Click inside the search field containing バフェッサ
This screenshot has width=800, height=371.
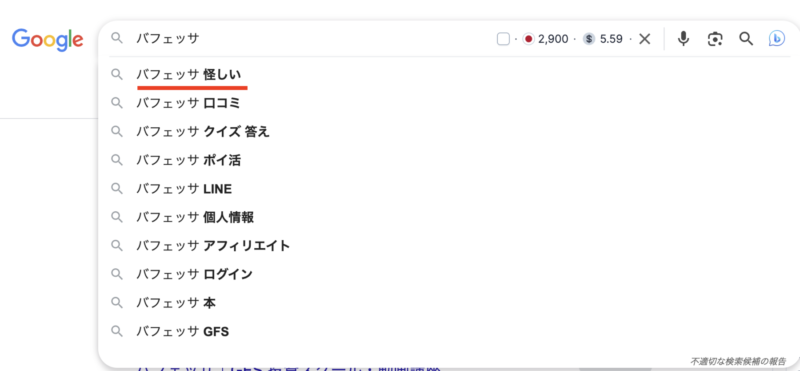tap(306, 39)
